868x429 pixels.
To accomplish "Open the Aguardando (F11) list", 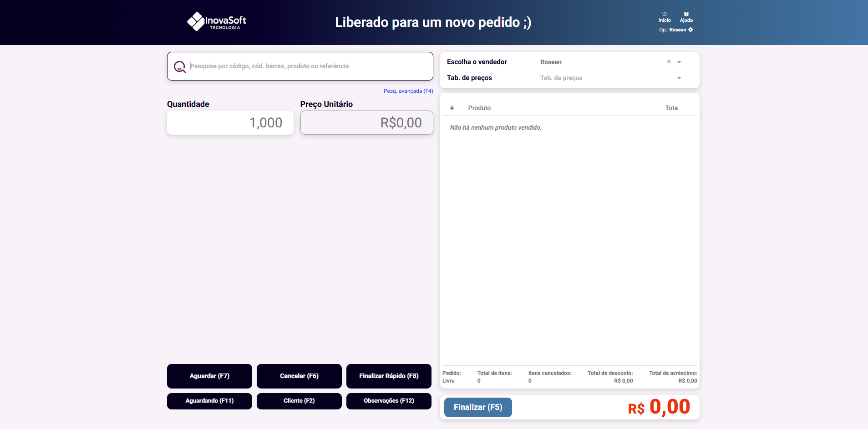I will (x=209, y=401).
